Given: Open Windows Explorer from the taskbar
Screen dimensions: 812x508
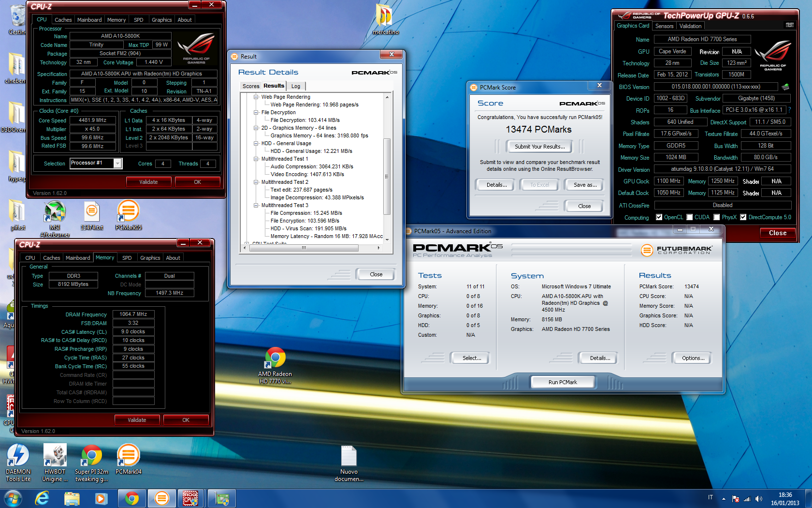Looking at the screenshot, I should [x=72, y=498].
